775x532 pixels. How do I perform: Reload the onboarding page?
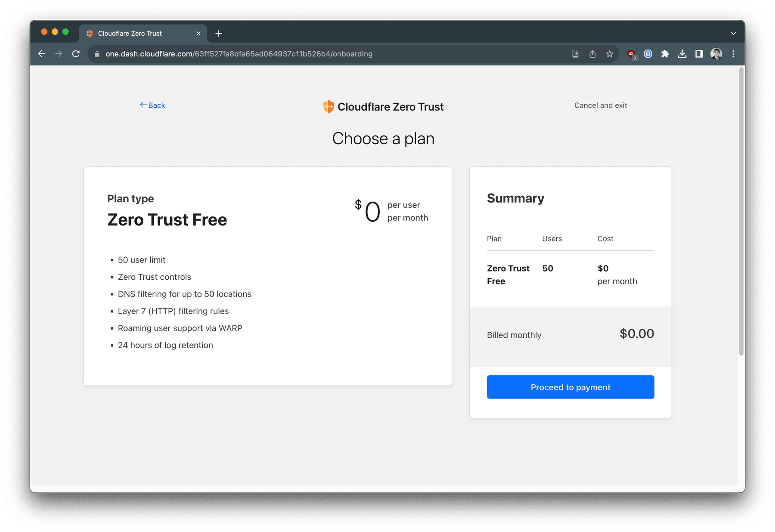tap(76, 54)
